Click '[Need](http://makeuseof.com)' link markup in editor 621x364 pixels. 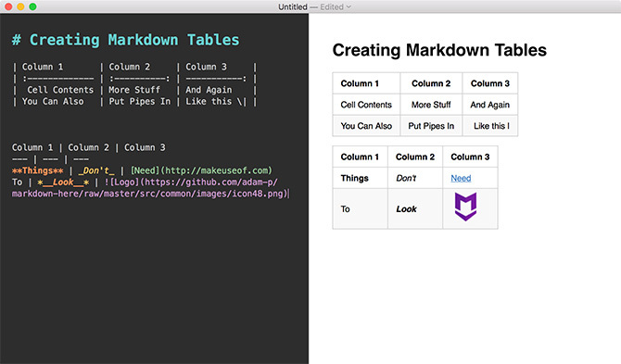click(201, 170)
